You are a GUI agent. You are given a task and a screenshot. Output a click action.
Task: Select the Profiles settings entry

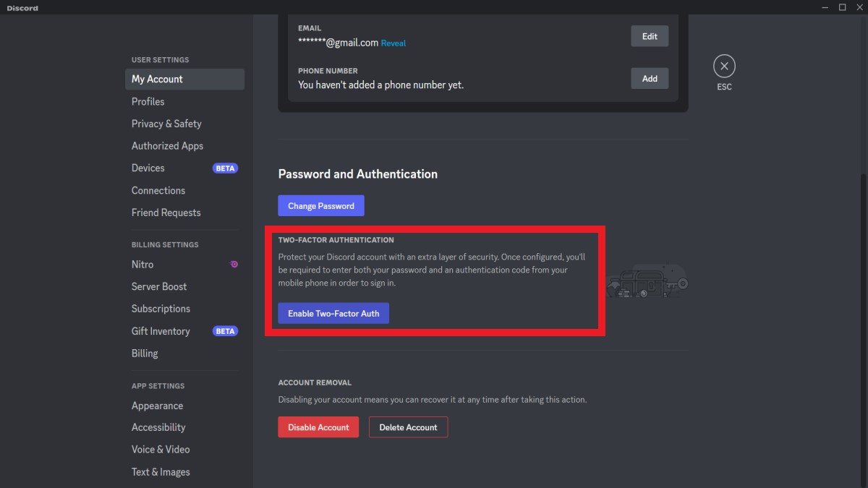tap(148, 101)
